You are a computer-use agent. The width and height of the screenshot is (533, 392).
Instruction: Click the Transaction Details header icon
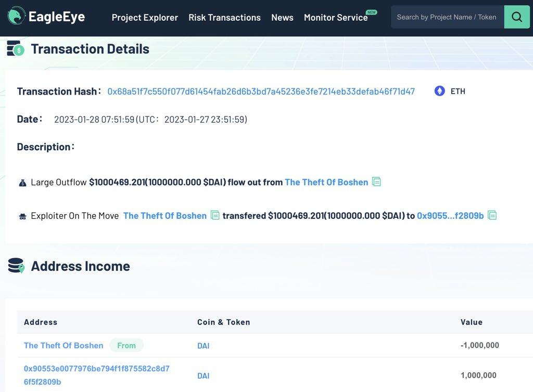(x=16, y=49)
